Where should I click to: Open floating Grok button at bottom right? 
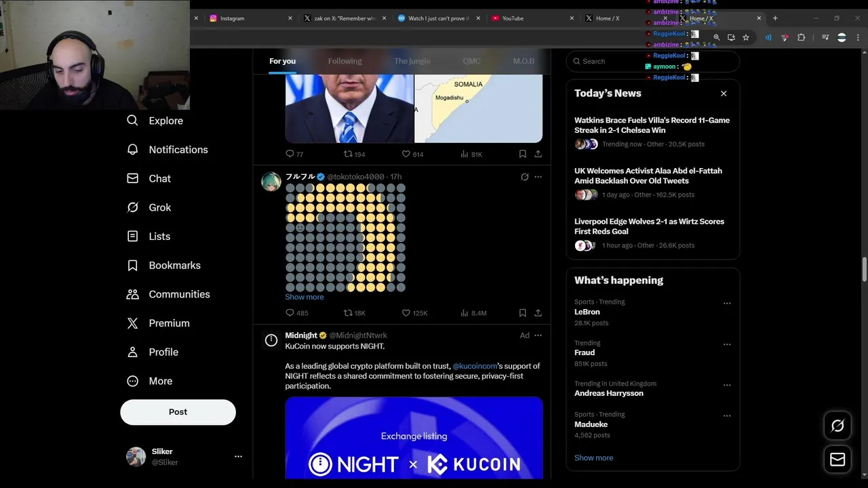pyautogui.click(x=837, y=426)
